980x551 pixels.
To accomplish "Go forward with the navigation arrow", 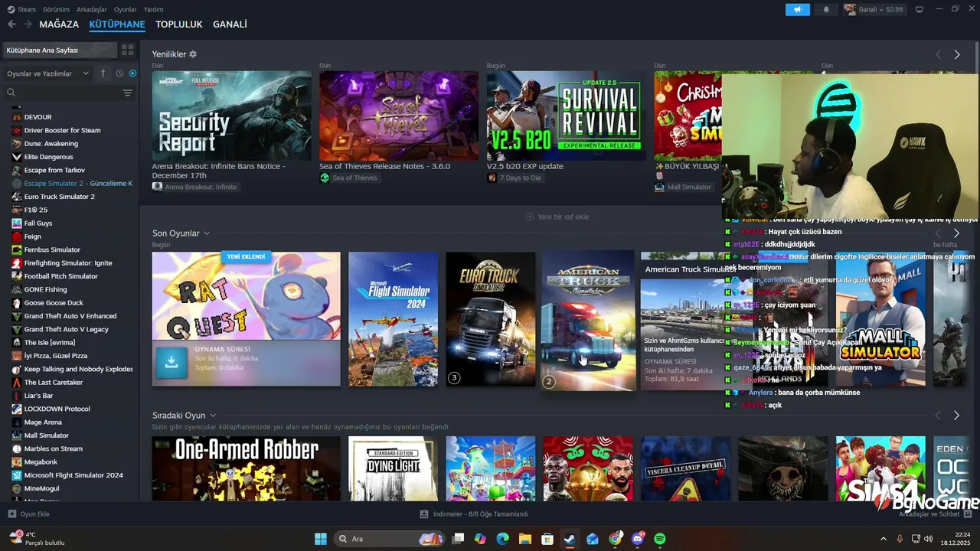I will coord(28,24).
